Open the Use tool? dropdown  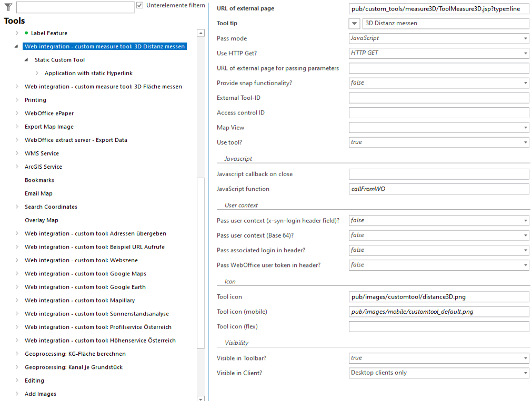525,142
